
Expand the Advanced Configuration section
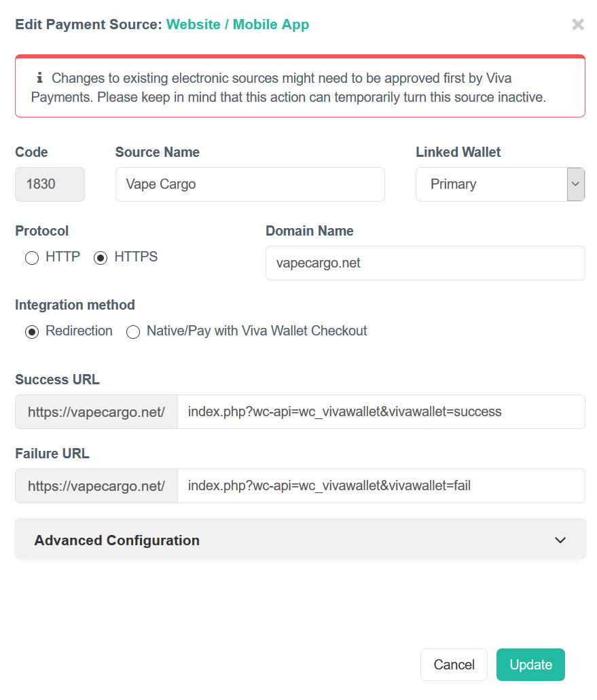(x=299, y=540)
